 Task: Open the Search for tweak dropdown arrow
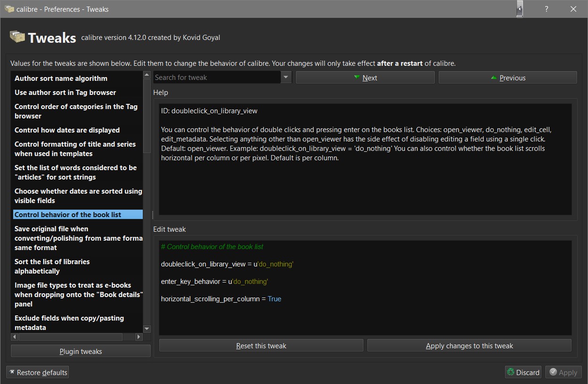tap(286, 78)
